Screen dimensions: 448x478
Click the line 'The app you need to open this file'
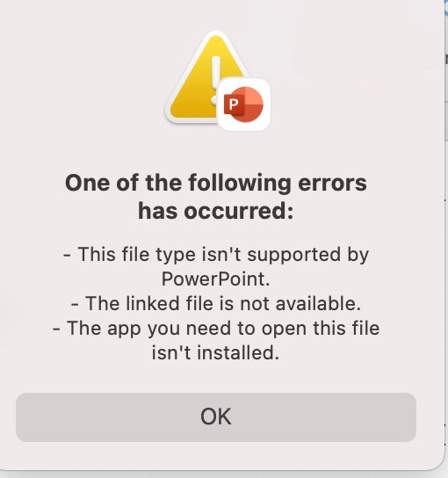click(x=216, y=329)
